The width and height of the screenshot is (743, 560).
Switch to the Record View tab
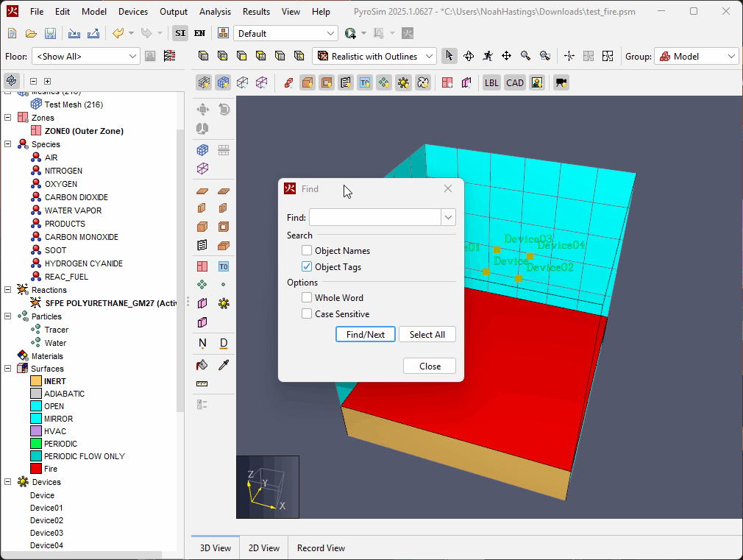(x=321, y=547)
